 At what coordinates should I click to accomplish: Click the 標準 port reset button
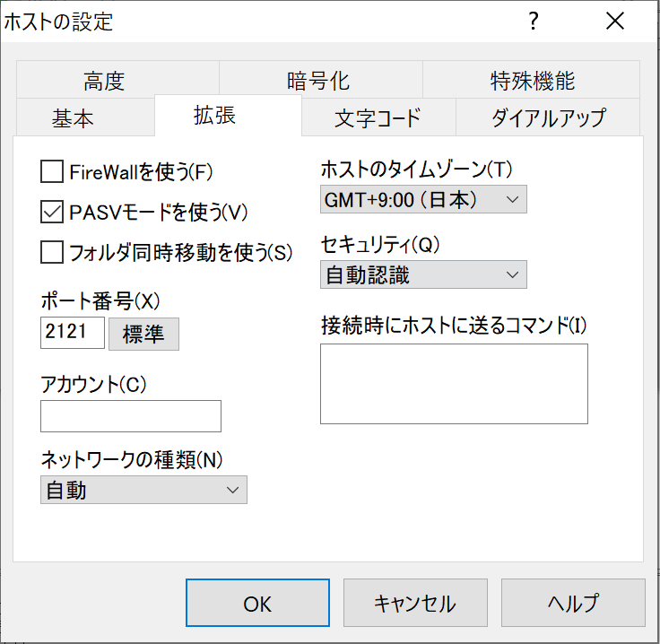(144, 335)
